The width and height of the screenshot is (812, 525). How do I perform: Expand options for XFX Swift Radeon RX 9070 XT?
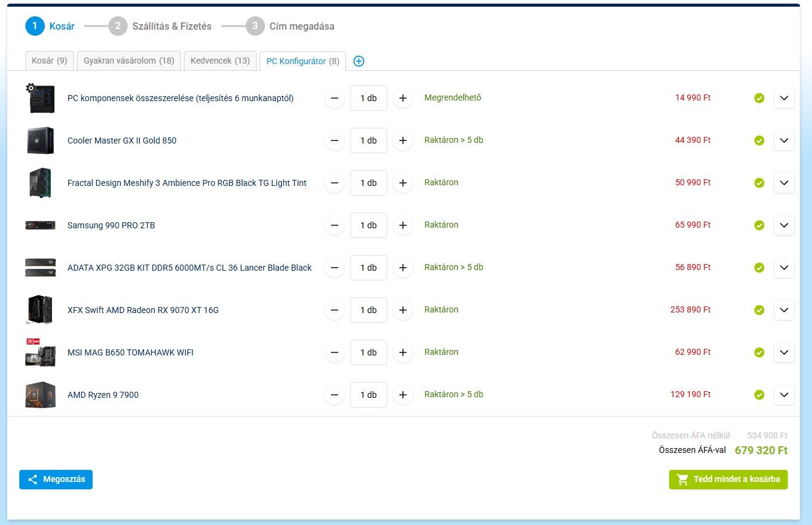pyautogui.click(x=784, y=310)
